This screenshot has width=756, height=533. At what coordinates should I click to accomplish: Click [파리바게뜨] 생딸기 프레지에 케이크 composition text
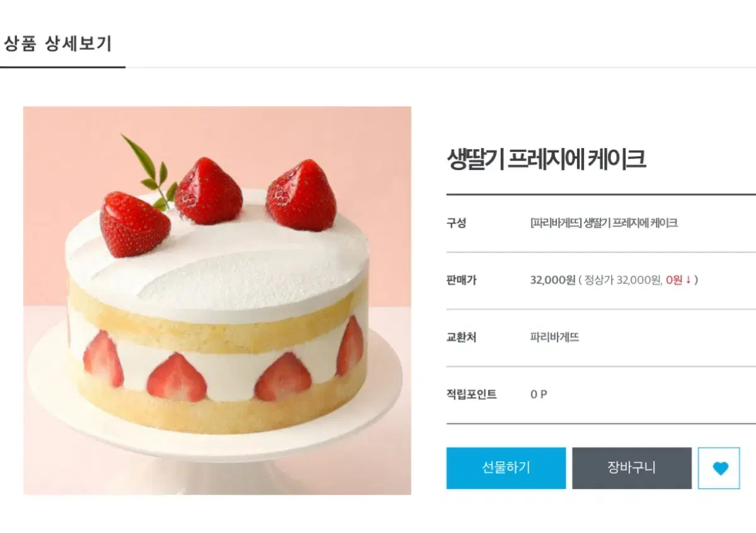pyautogui.click(x=604, y=222)
